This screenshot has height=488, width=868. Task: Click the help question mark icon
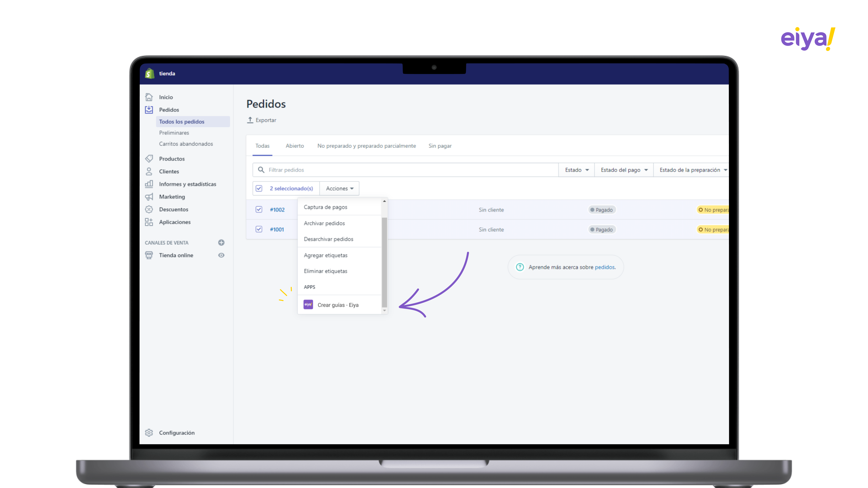point(520,267)
